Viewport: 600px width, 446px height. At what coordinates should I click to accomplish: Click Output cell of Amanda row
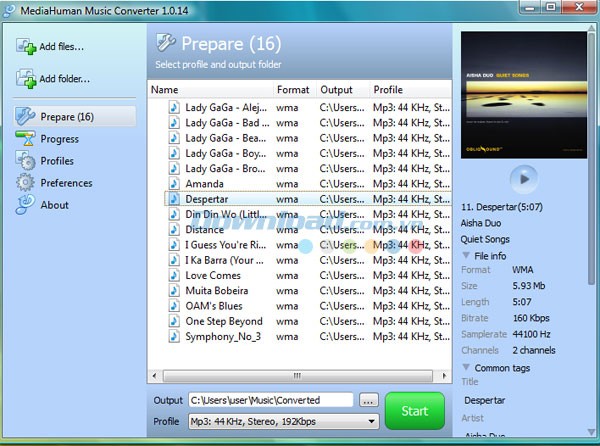[x=342, y=184]
